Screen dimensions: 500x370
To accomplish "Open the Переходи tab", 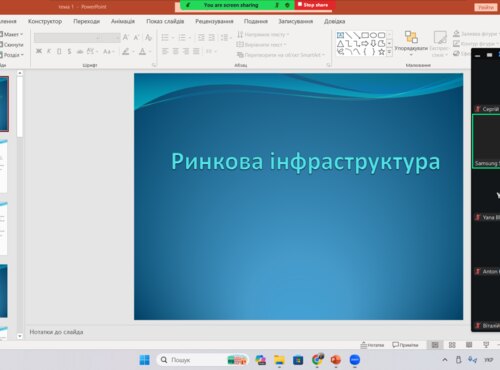I will pos(87,21).
